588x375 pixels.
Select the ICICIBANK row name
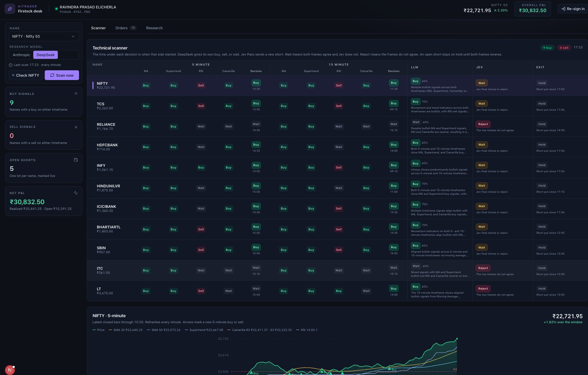(x=107, y=207)
